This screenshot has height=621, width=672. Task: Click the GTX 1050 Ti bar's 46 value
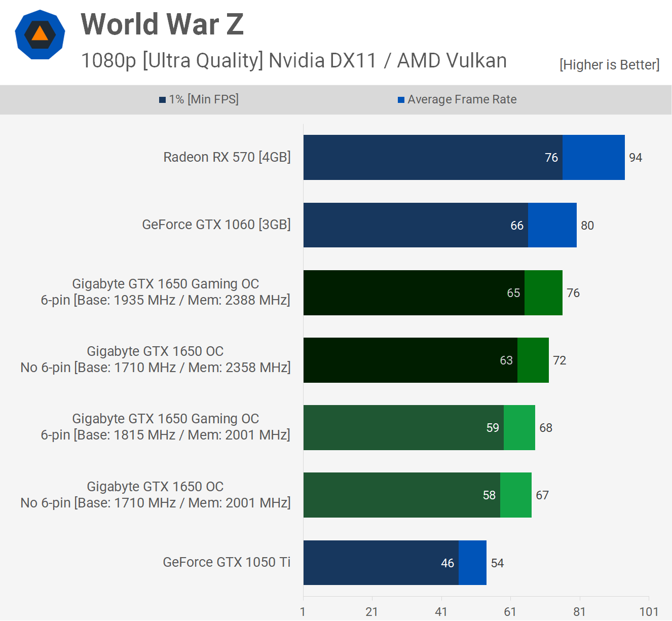[x=447, y=563]
